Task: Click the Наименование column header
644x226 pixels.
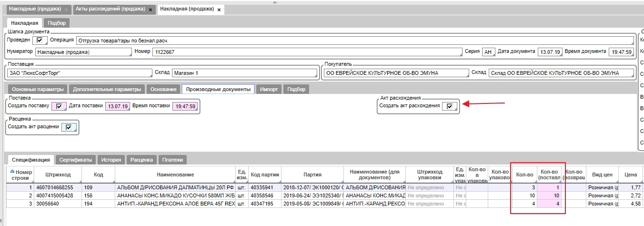Action: point(175,175)
